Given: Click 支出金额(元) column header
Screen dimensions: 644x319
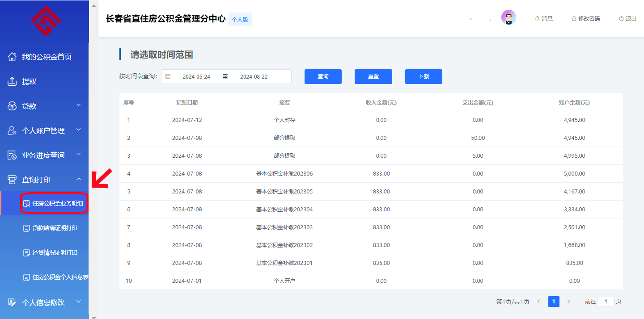Looking at the screenshot, I should pyautogui.click(x=478, y=102).
